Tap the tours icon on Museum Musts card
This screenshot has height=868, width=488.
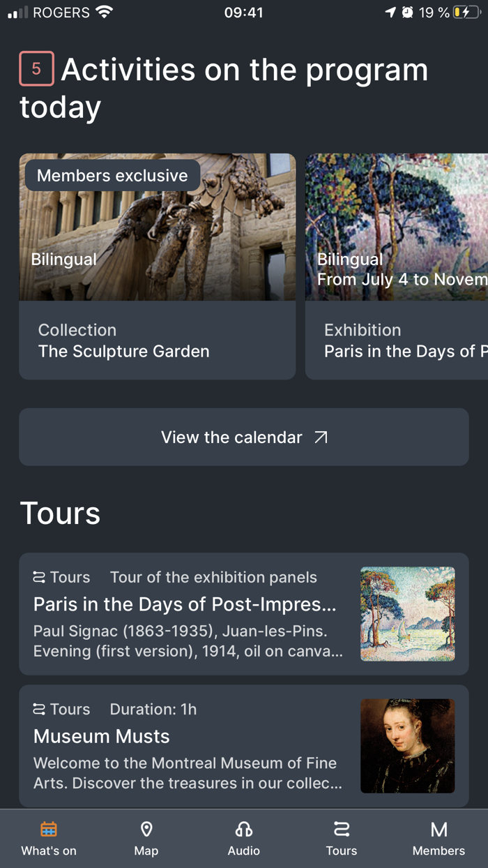pos(39,709)
